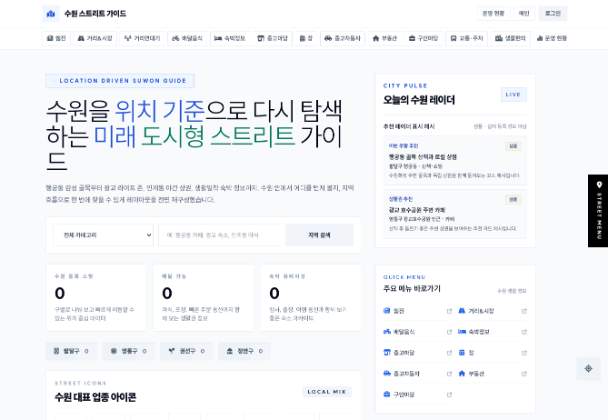Select the 팔달구 district chip

coord(71,351)
